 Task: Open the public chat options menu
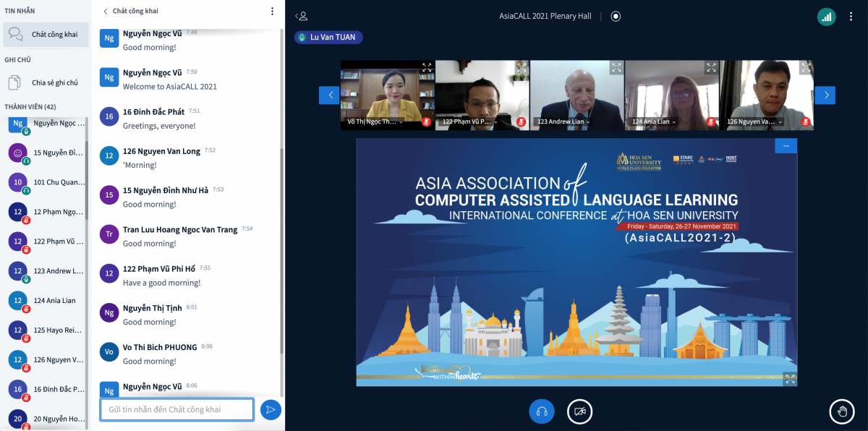click(272, 12)
